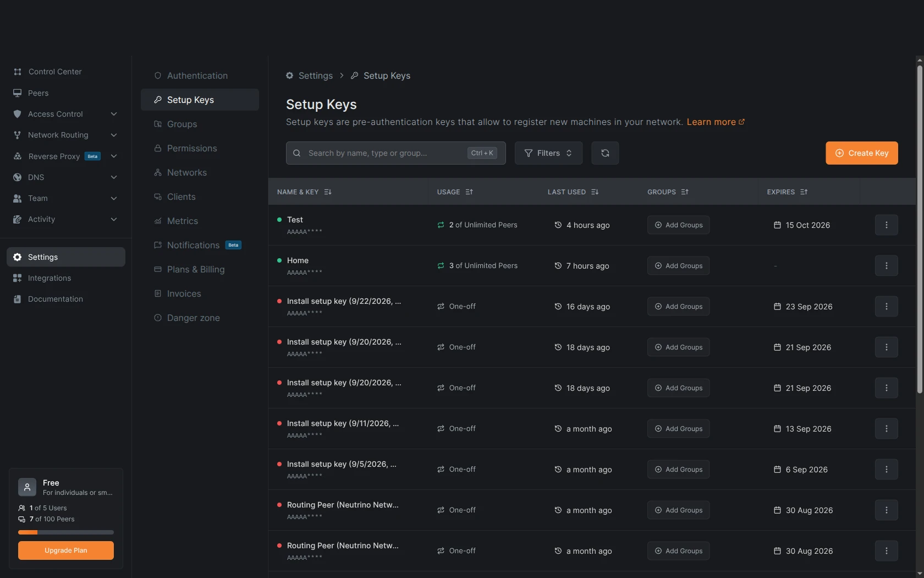Open the Metrics settings page
Screen dimensions: 924x578
click(200, 221)
